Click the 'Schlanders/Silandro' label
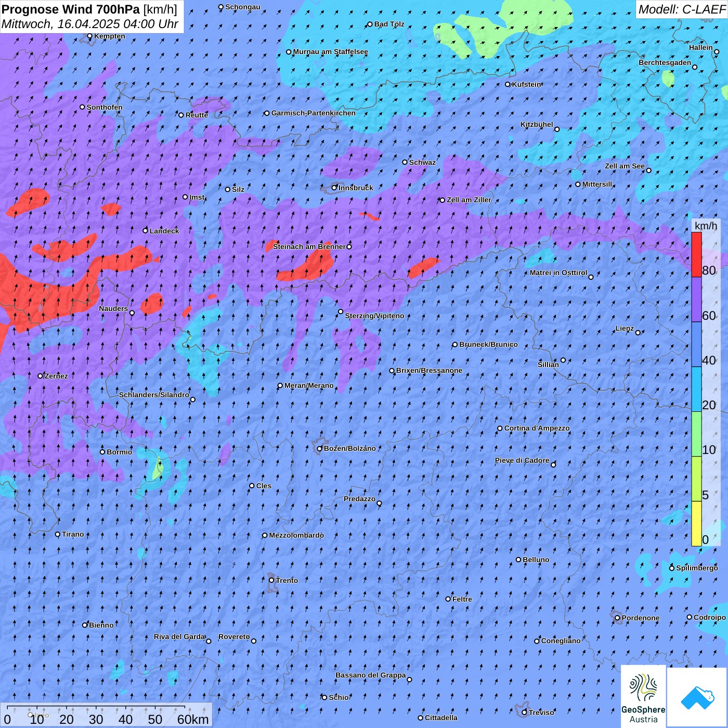Viewport: 728px width, 728px height. pos(154,395)
